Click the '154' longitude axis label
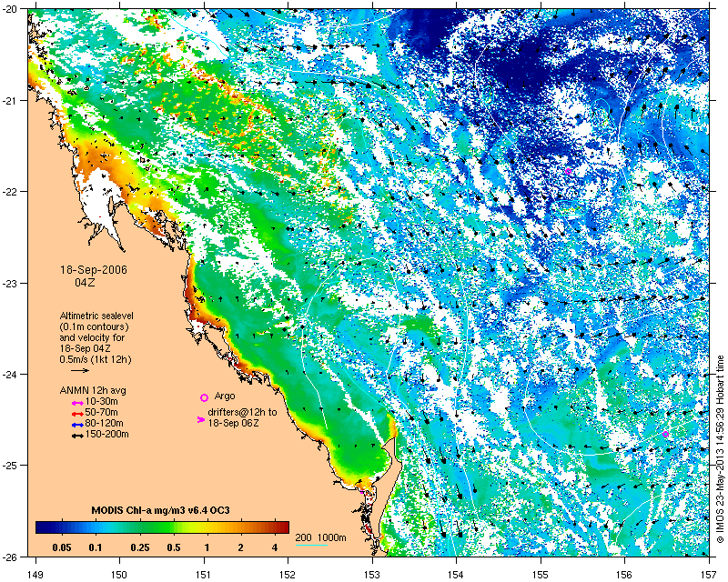The height and width of the screenshot is (582, 728). pos(457,575)
